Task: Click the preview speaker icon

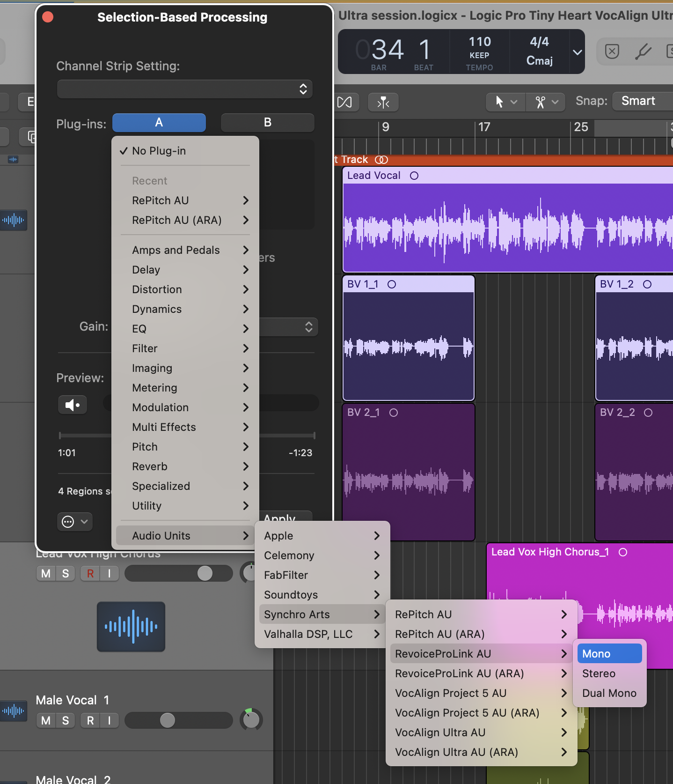Action: [x=73, y=405]
